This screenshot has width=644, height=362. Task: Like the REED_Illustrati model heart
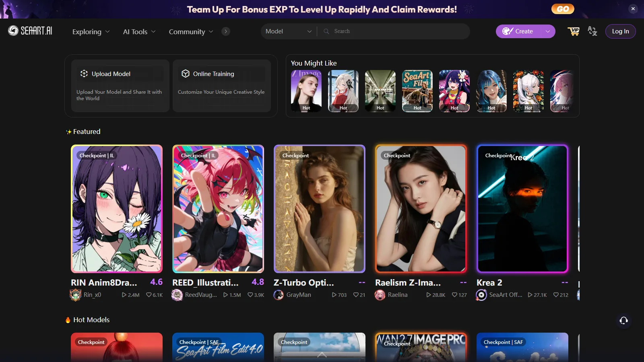click(x=250, y=295)
